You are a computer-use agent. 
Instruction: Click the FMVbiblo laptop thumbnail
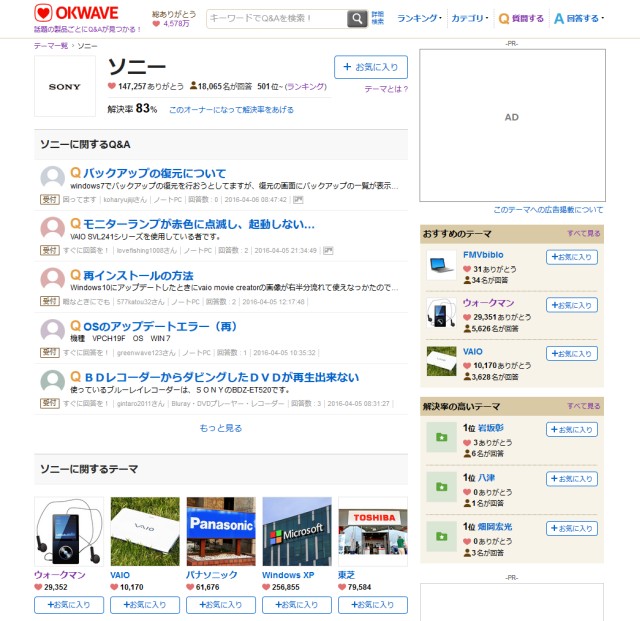[x=441, y=265]
